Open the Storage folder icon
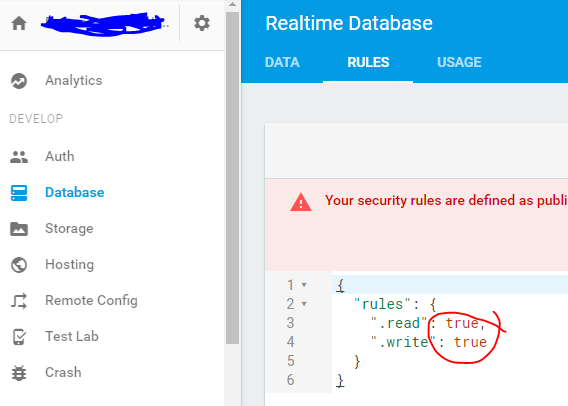The width and height of the screenshot is (568, 406). point(19,229)
